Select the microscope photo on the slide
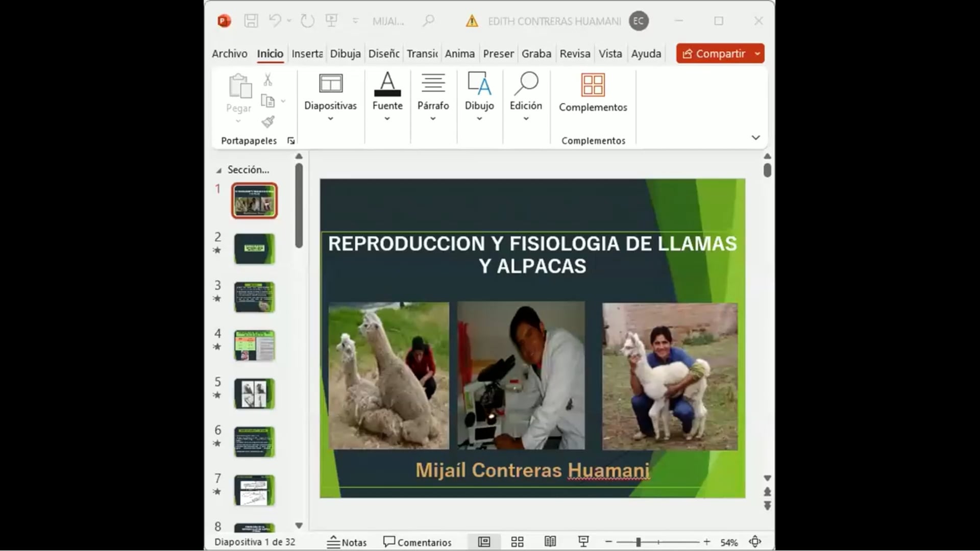980x551 pixels. [521, 375]
